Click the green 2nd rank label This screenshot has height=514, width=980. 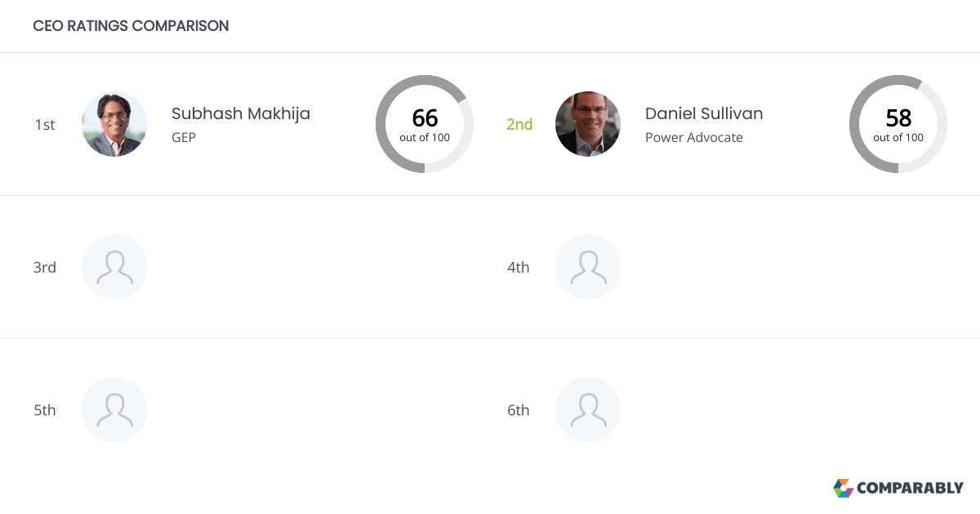tap(519, 124)
